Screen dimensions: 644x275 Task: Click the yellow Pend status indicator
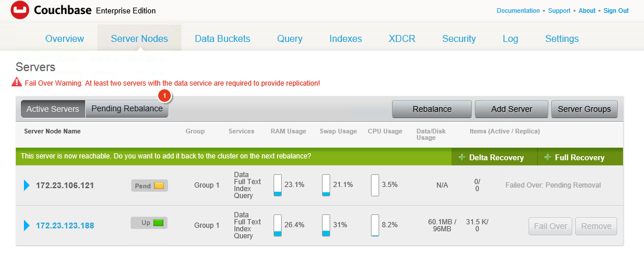[159, 185]
